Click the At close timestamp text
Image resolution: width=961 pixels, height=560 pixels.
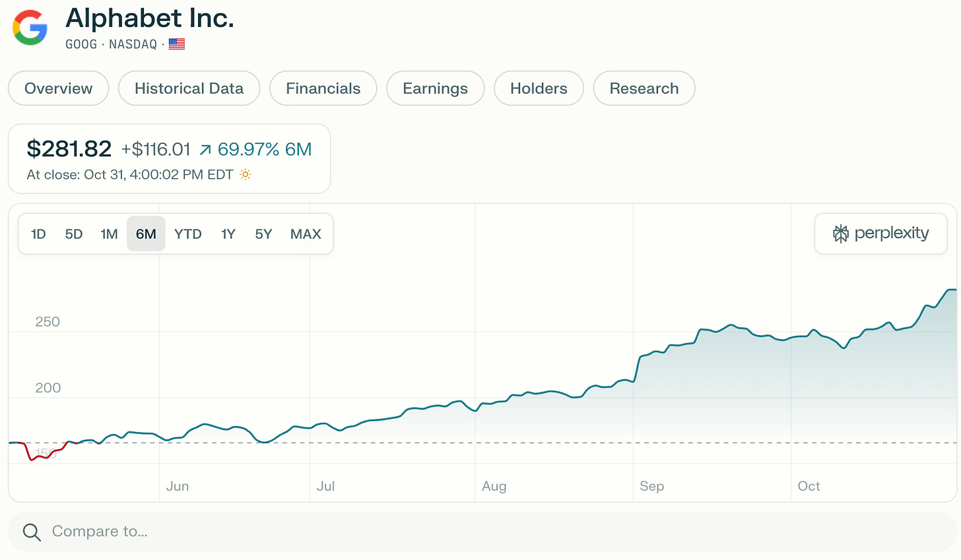click(x=130, y=175)
